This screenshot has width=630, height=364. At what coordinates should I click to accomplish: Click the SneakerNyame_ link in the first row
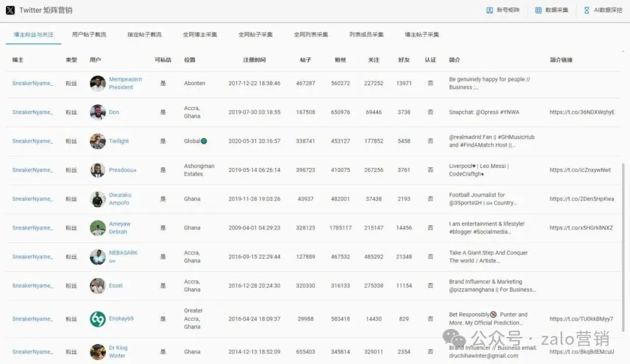point(32,83)
